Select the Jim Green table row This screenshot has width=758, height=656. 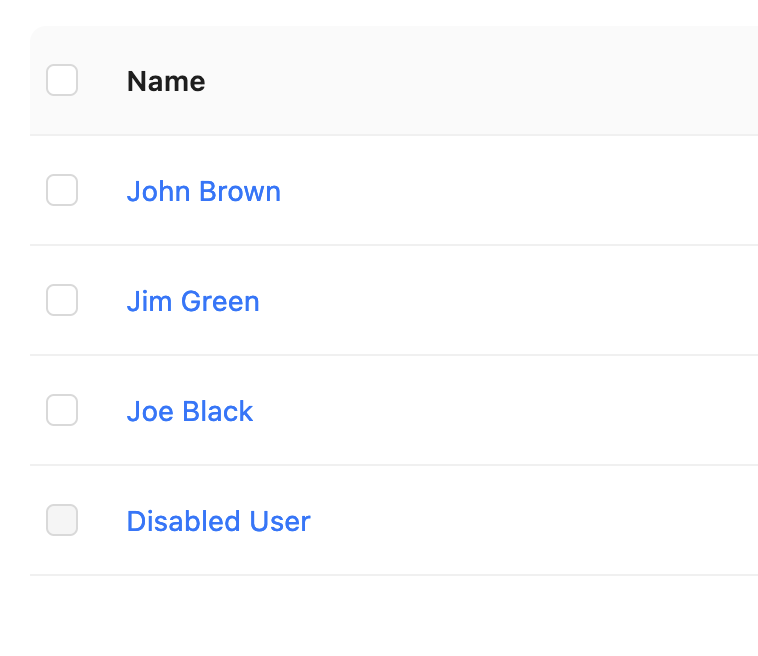tap(394, 300)
